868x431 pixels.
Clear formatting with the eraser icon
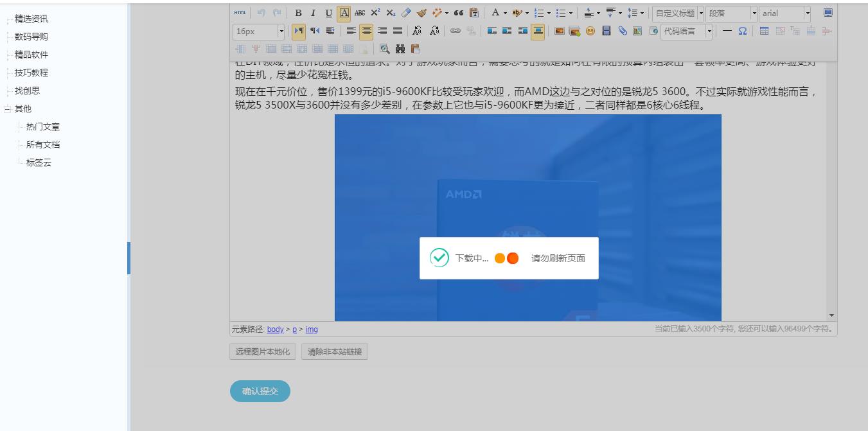pos(406,13)
